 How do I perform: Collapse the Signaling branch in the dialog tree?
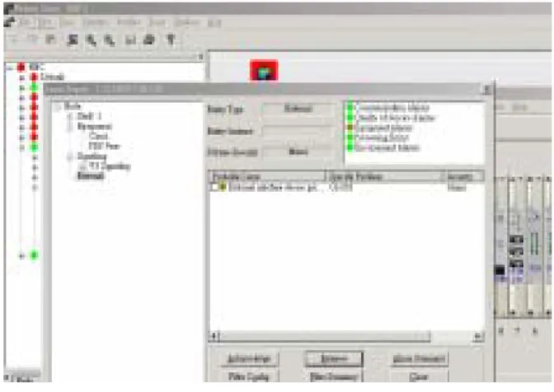click(70, 156)
